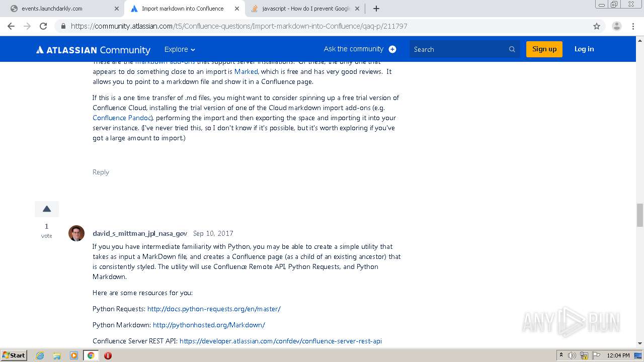The height and width of the screenshot is (362, 644).
Task: Click the plus icon beside Ask the community
Action: click(392, 49)
